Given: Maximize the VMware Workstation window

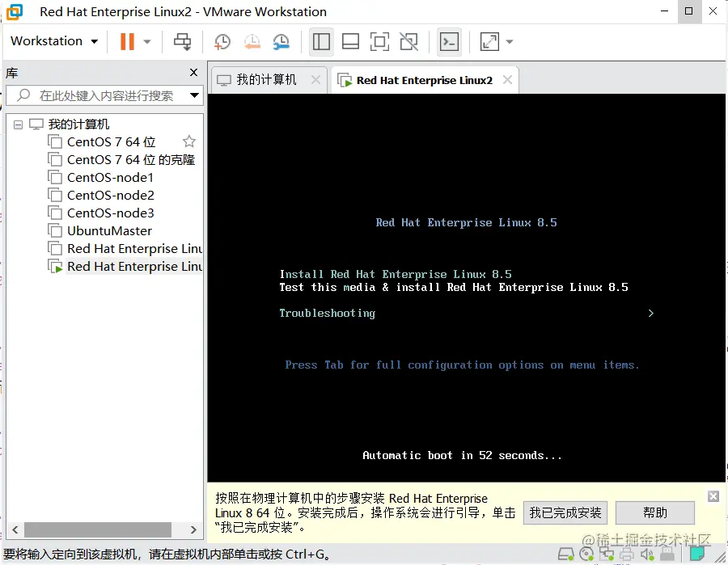Looking at the screenshot, I should 689,11.
